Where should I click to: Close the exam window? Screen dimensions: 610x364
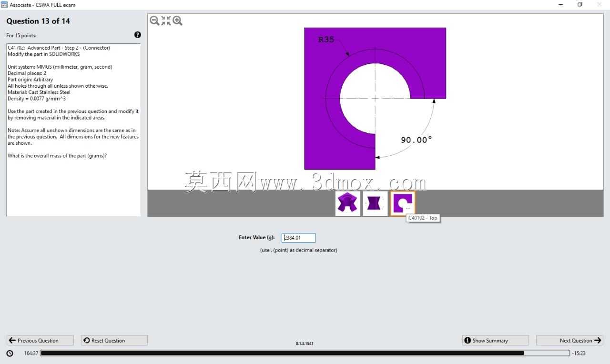[x=600, y=5]
